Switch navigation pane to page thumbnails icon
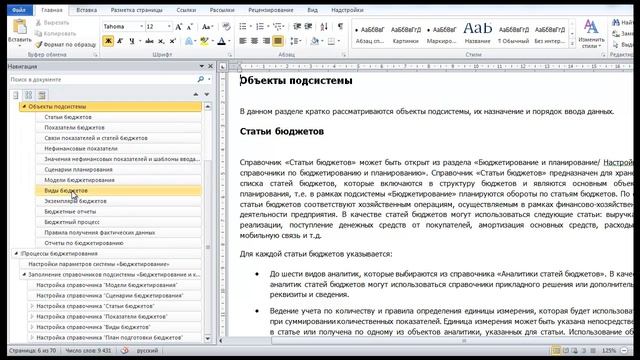The width and height of the screenshot is (640, 360). [29, 95]
